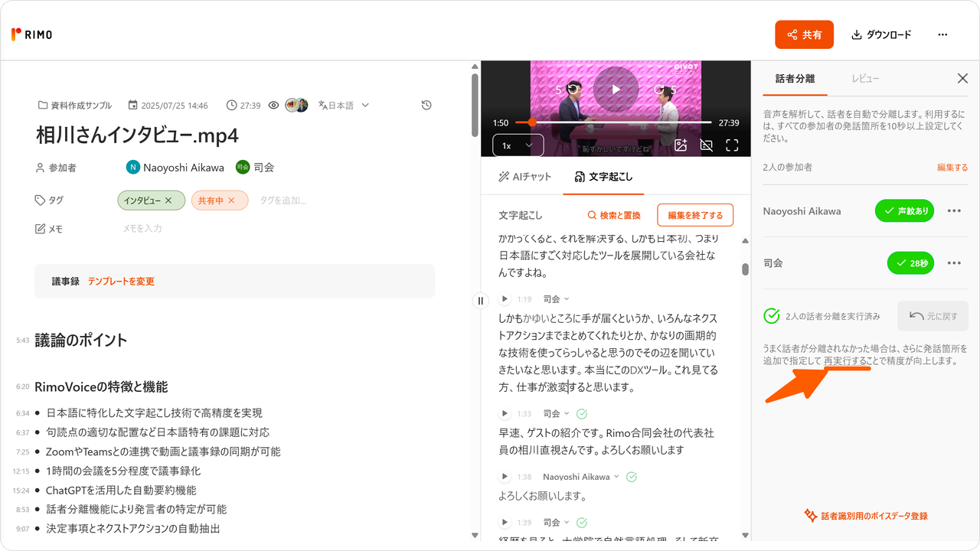980x551 pixels.
Task: Click 話者識別用のボイスデータ登録 link
Action: coord(865,516)
